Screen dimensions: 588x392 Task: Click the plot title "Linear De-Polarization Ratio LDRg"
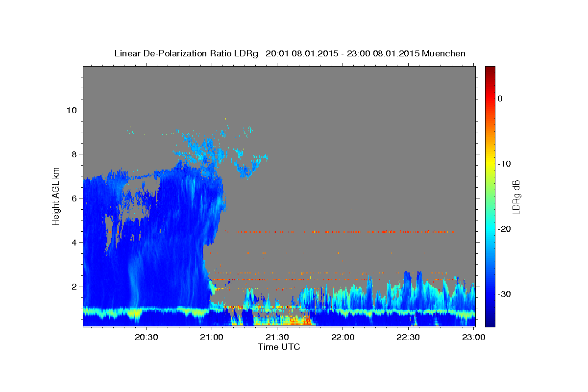click(x=186, y=53)
